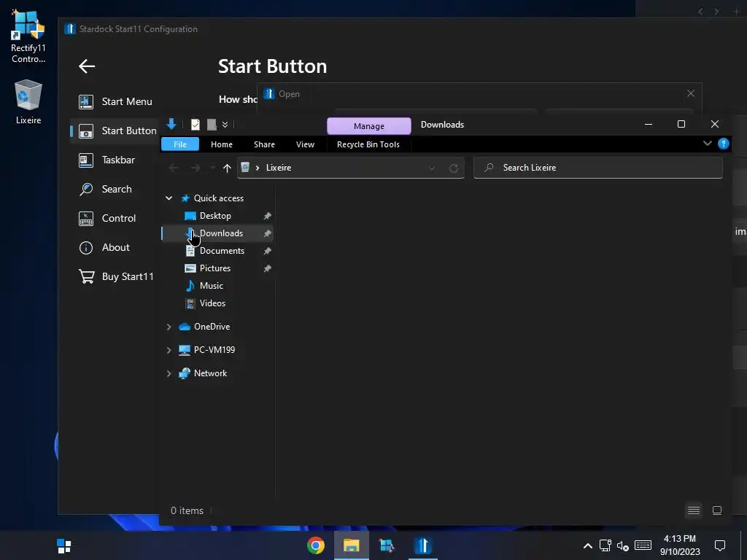Refresh the Lixeire folder view
The width and height of the screenshot is (747, 560).
[x=454, y=168]
